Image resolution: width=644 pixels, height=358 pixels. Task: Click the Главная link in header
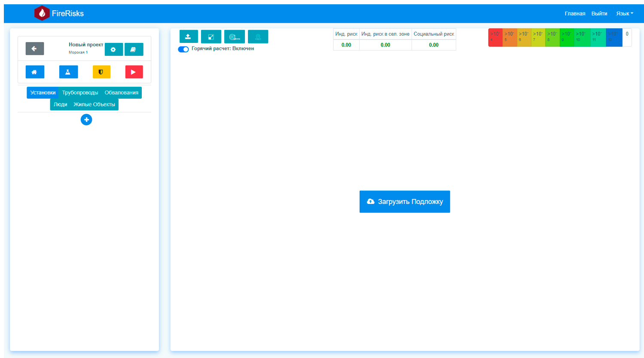pyautogui.click(x=575, y=14)
